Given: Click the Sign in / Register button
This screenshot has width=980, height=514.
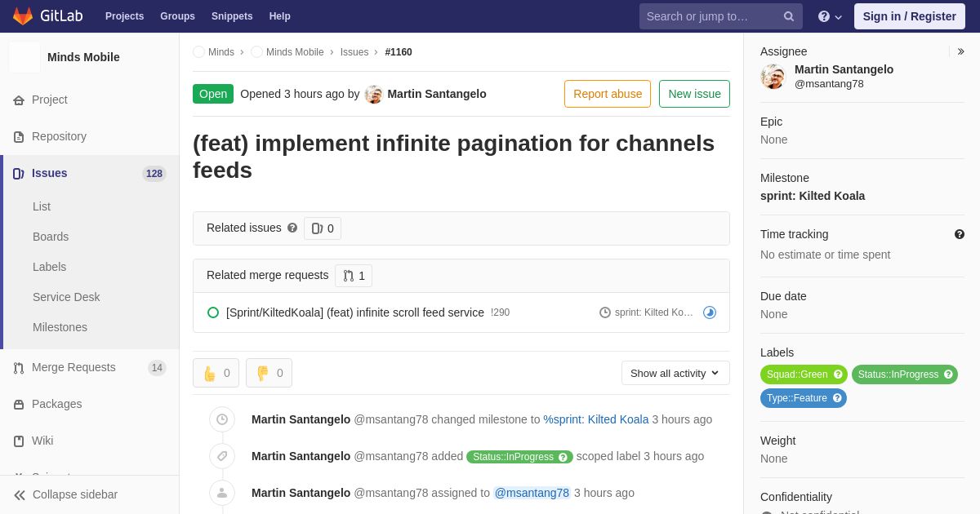Looking at the screenshot, I should [910, 16].
